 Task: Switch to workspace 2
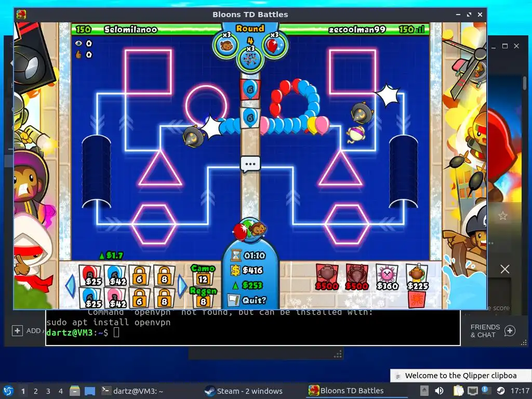[36, 391]
